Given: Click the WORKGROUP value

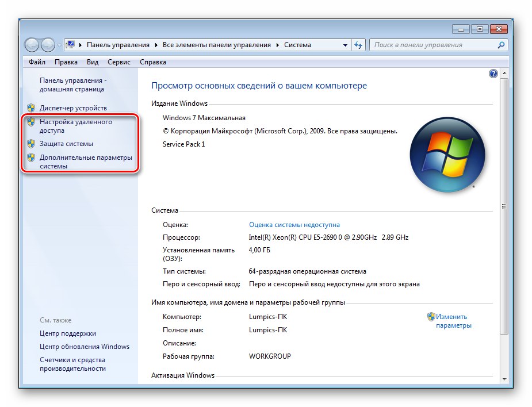Looking at the screenshot, I should click(270, 356).
